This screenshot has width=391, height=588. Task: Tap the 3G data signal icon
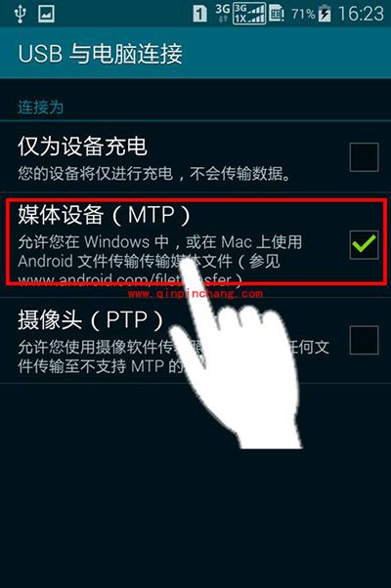(x=222, y=13)
